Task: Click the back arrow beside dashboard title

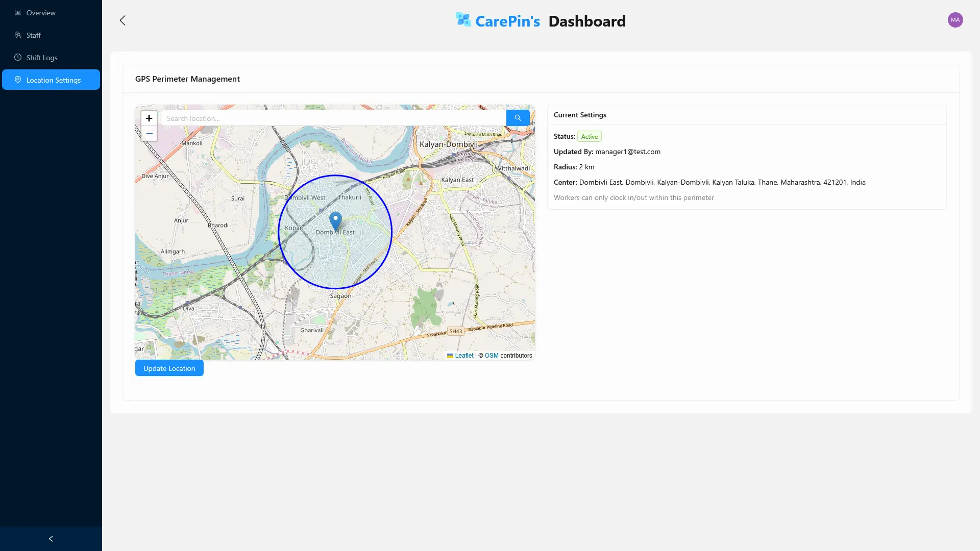Action: [x=122, y=20]
